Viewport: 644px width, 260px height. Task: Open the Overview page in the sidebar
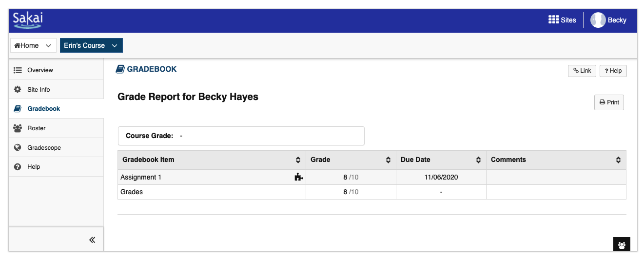pos(40,70)
